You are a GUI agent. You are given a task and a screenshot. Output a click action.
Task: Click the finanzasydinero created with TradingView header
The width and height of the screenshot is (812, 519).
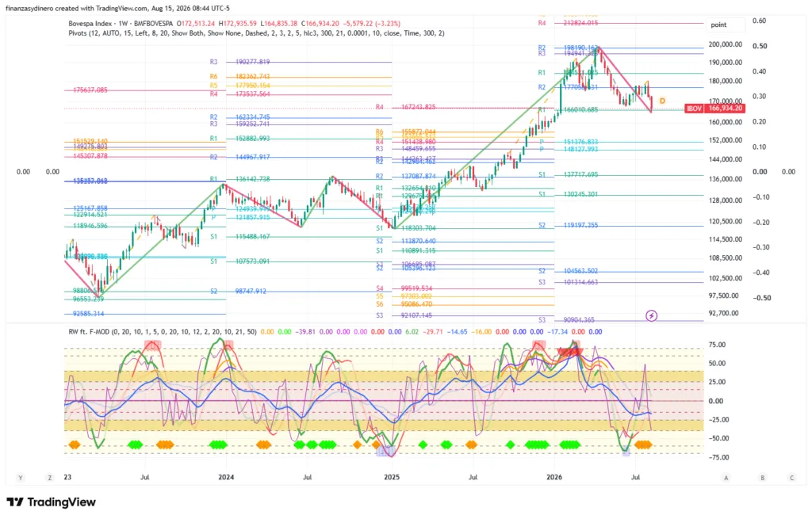tap(117, 8)
